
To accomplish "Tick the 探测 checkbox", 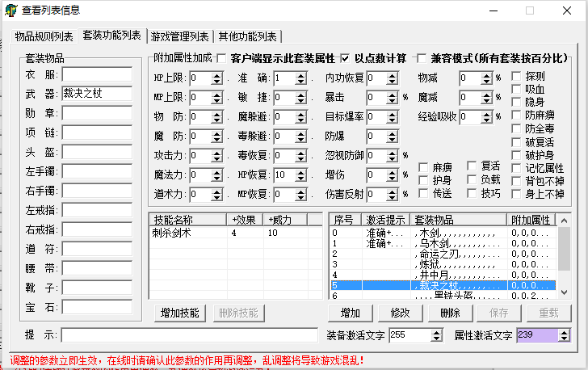I will [518, 77].
